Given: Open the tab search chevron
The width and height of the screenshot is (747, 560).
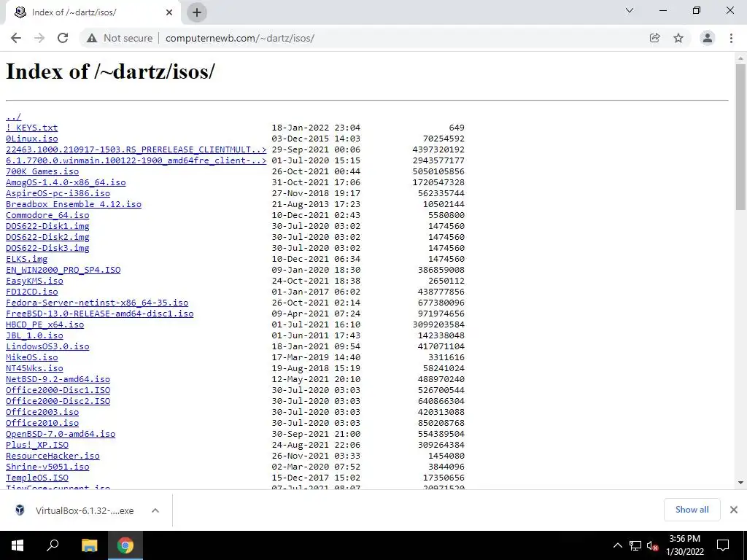Looking at the screenshot, I should click(630, 10).
